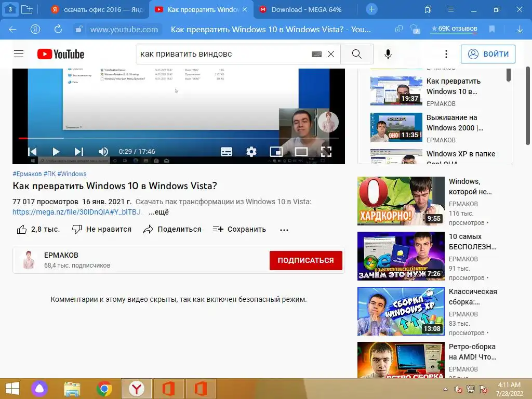The image size is (532, 399).
Task: Open the Windows Start button
Action: [x=12, y=389]
